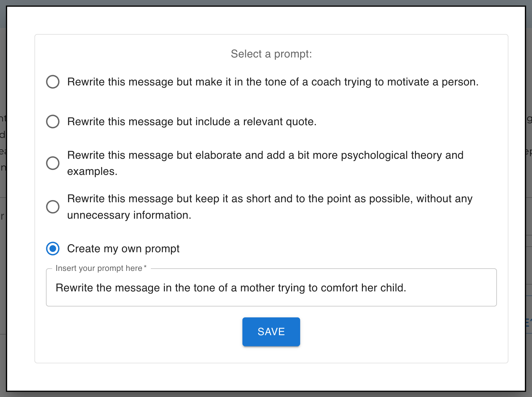Image resolution: width=532 pixels, height=397 pixels.
Task: Click the words 'mother trying to comfort' in the input
Action: (279, 288)
